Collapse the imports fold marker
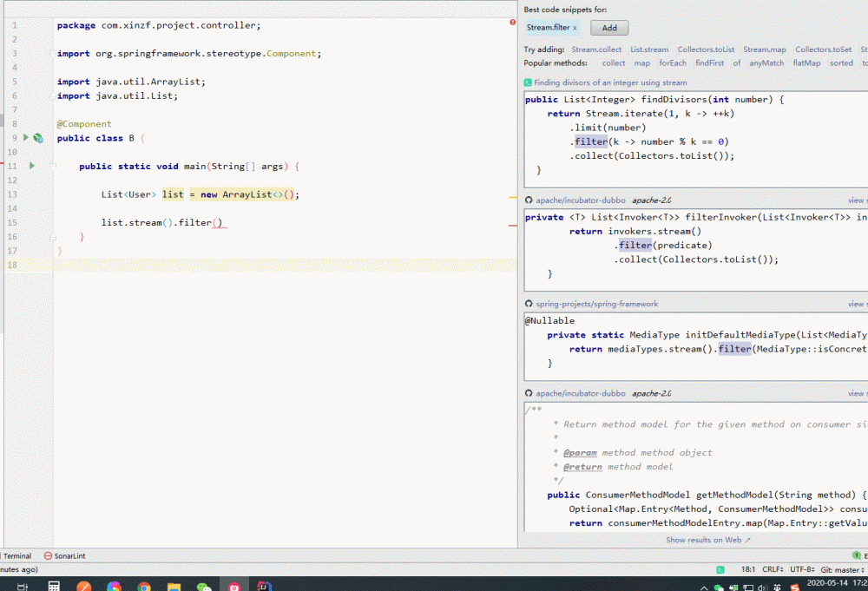The height and width of the screenshot is (591, 868). (53, 54)
